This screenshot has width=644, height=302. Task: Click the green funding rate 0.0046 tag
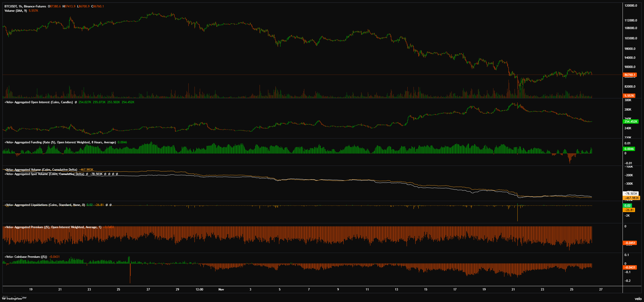(629, 149)
